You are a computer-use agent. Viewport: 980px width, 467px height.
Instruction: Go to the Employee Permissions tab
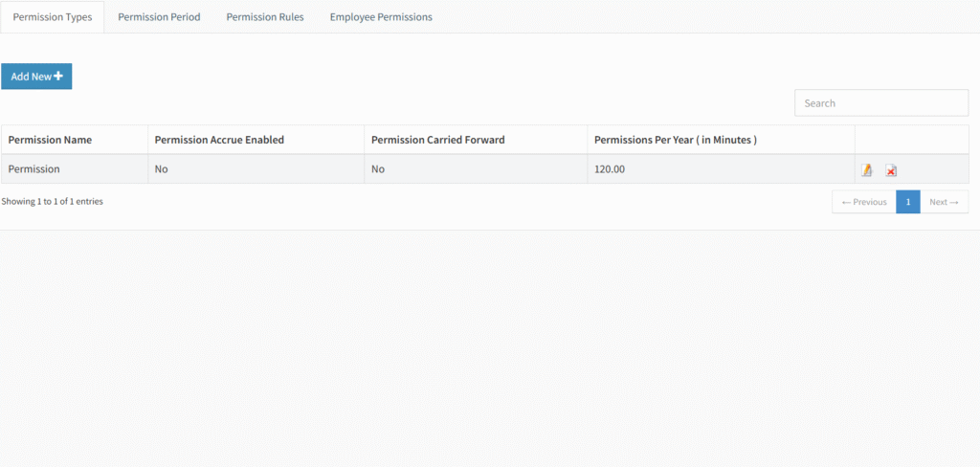[x=381, y=17]
